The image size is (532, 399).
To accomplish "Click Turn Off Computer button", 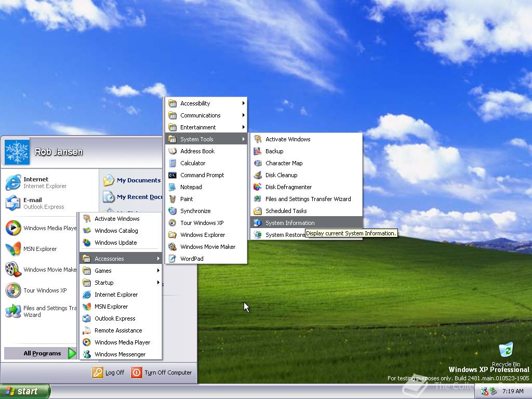I will coord(162,373).
